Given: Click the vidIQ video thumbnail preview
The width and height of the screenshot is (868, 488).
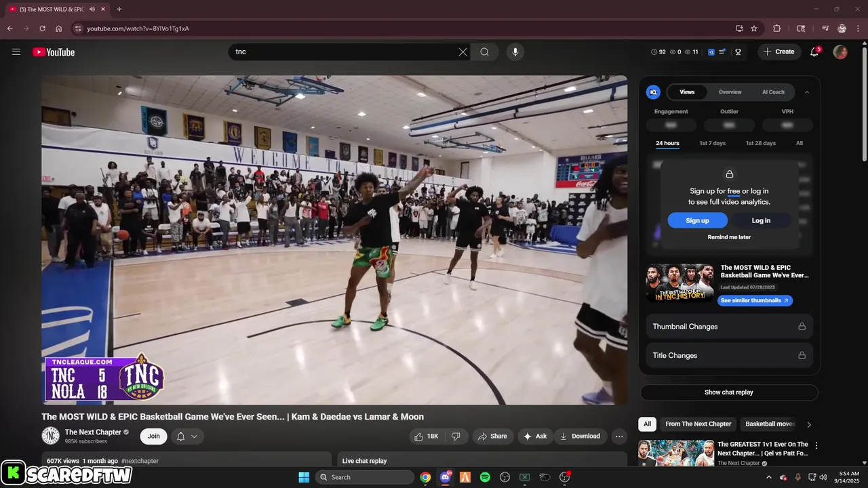Looking at the screenshot, I should [679, 283].
